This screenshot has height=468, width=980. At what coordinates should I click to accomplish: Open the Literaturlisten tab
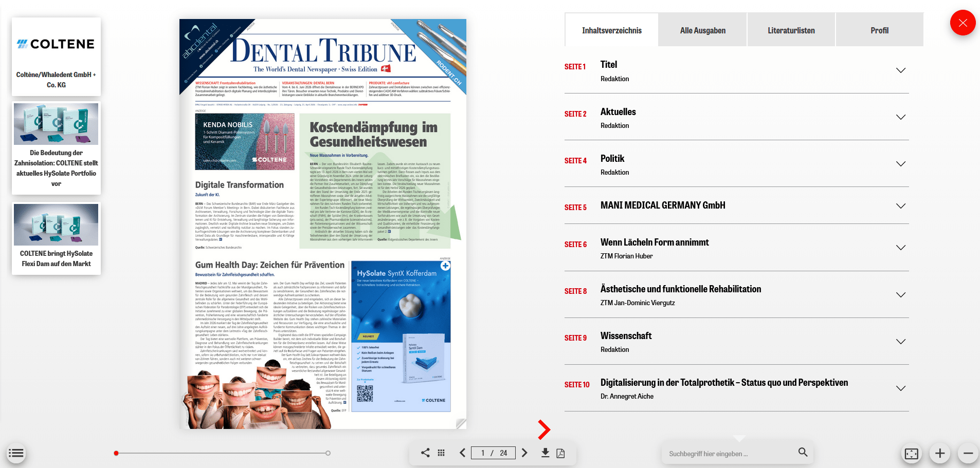(791, 30)
